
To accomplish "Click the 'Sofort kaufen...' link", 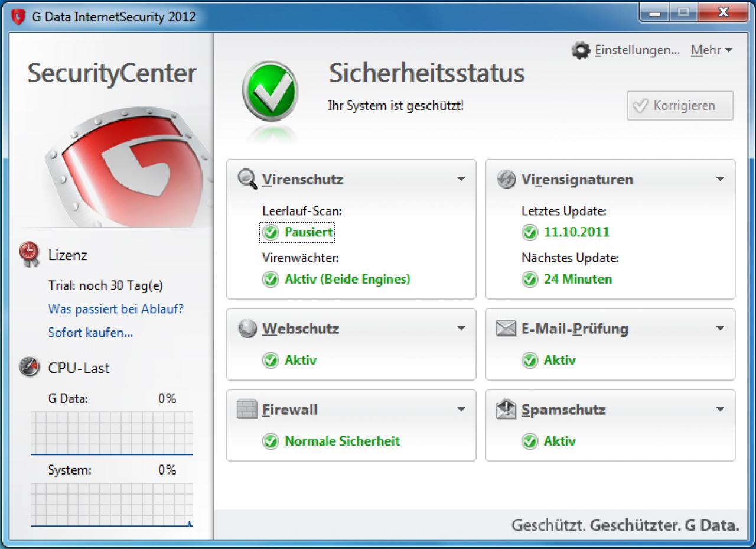I will coord(90,333).
